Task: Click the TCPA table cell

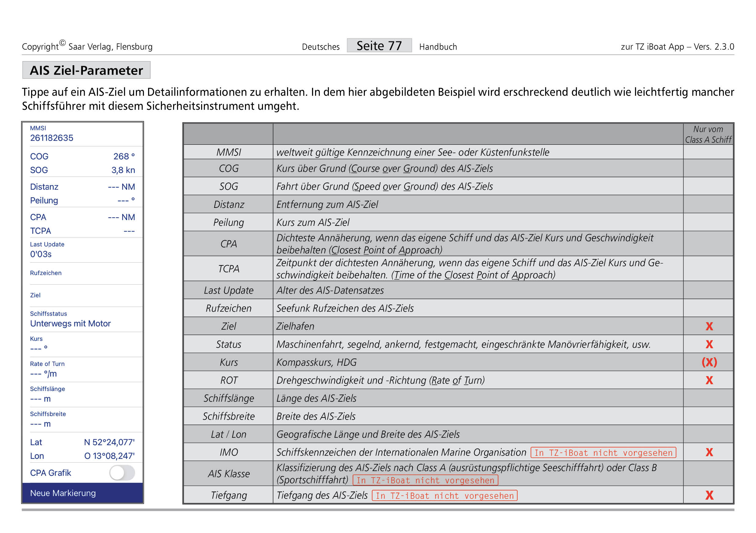Action: tap(229, 269)
